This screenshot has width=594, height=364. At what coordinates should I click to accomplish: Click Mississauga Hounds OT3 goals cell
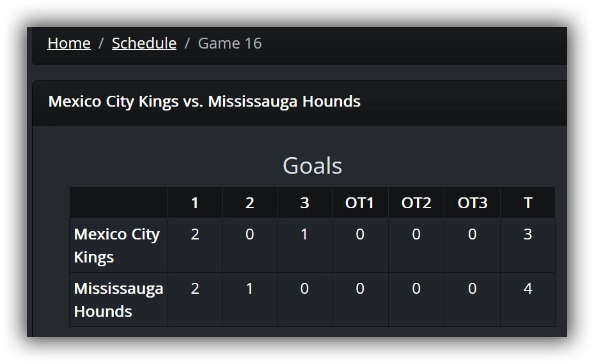pyautogui.click(x=472, y=300)
